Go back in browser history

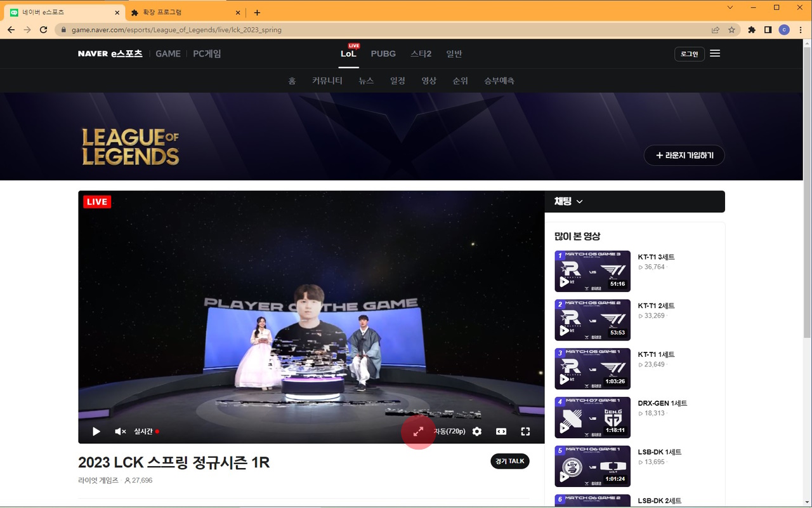11,30
